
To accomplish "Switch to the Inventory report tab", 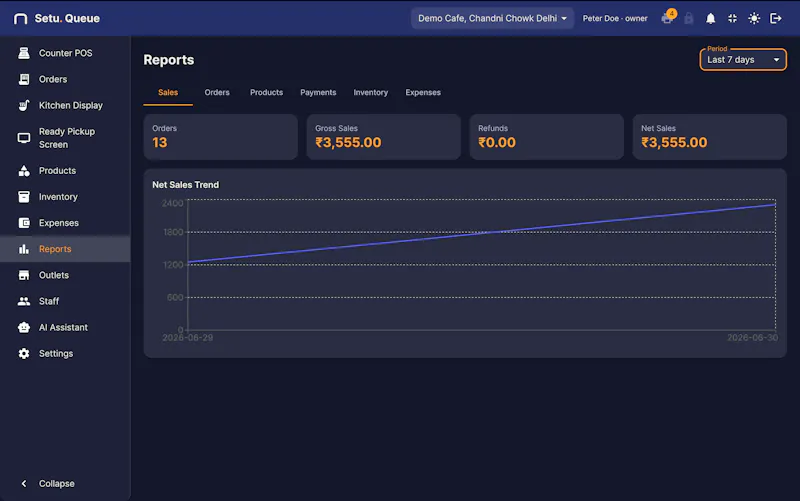I will click(x=370, y=92).
